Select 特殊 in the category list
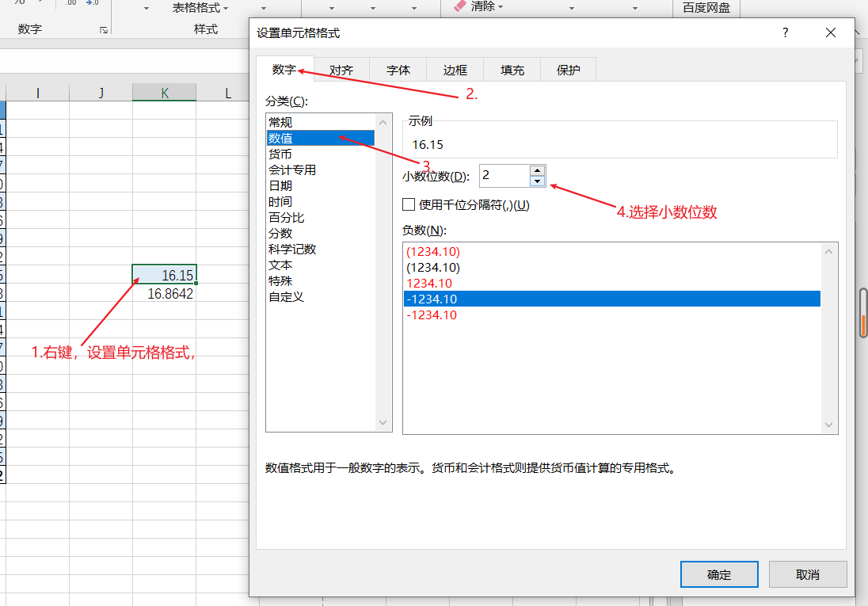Screen dimensions: 868x606 [321, 281]
